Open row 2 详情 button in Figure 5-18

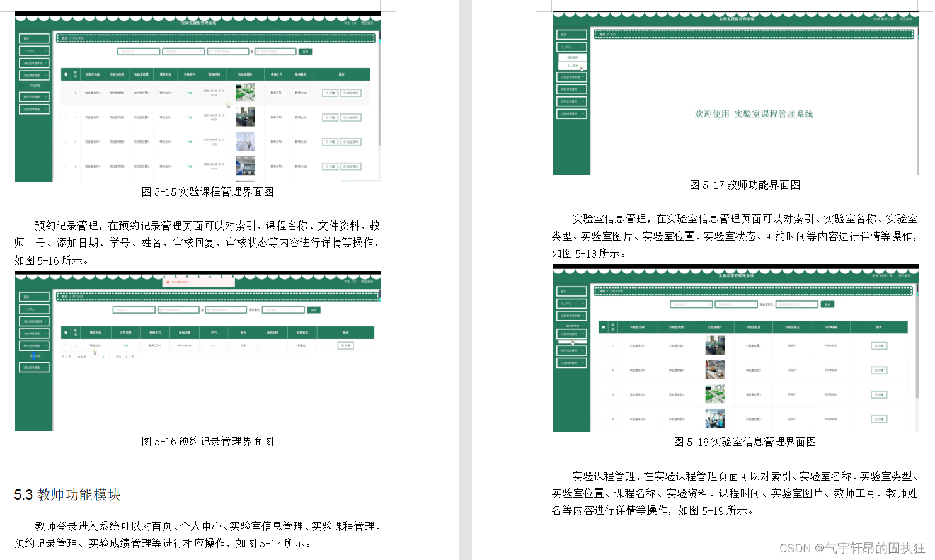coord(879,370)
